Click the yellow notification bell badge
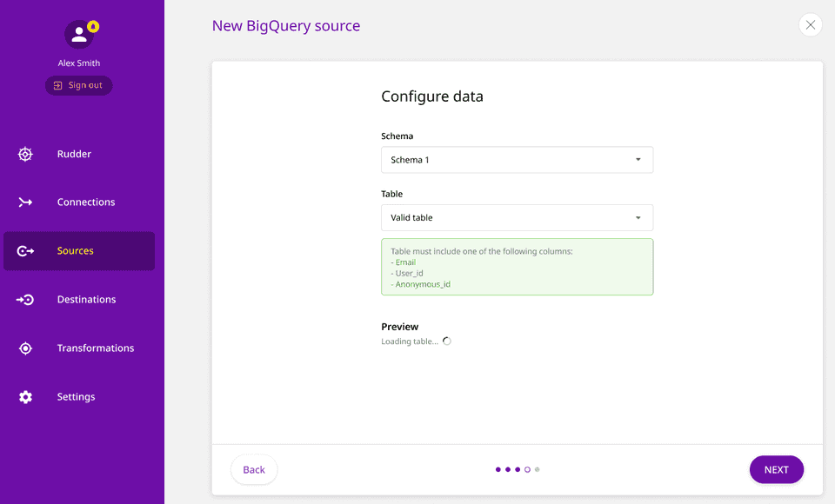This screenshot has height=504, width=835. coord(93,27)
